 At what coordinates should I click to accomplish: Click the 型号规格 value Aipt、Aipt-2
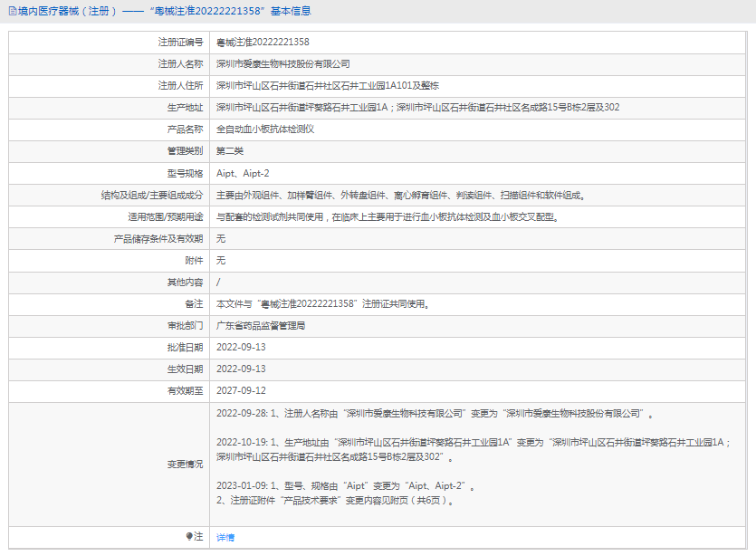coord(243,173)
